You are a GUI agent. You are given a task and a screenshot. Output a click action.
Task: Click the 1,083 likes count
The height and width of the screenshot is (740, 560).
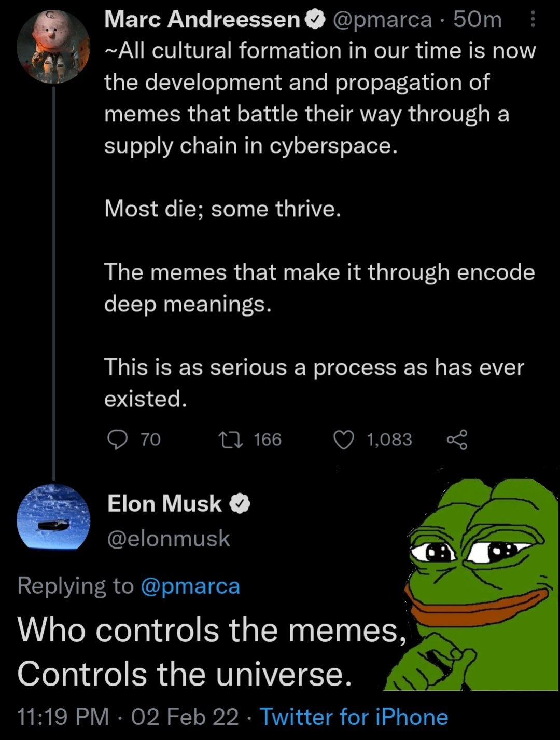(389, 440)
